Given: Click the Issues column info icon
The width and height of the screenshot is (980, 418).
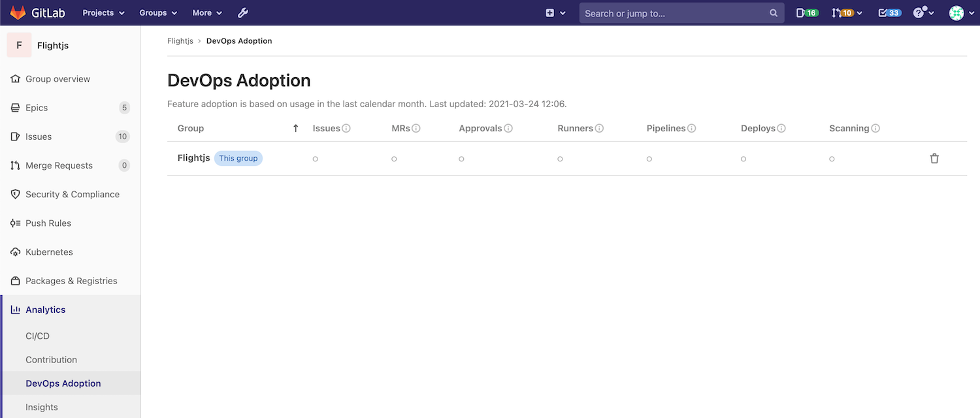Looking at the screenshot, I should pos(346,128).
